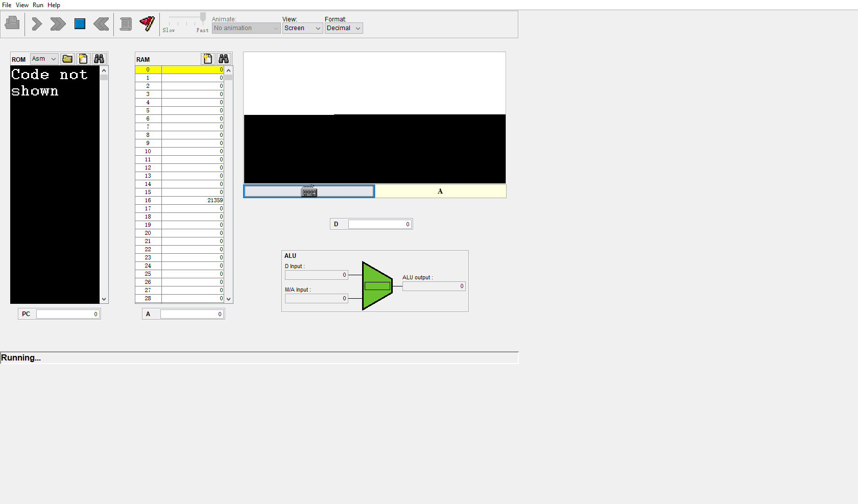858x504 pixels.
Task: Open the File menu
Action: 7,5
